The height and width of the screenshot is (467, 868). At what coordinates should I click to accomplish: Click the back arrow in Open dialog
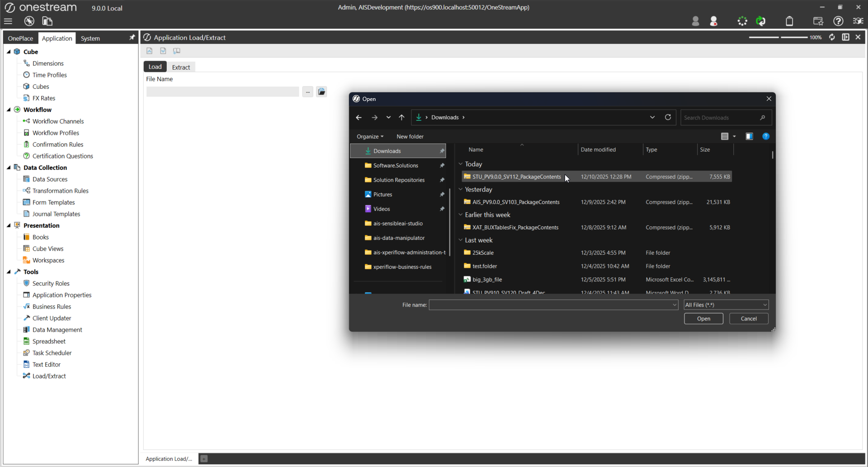click(359, 117)
